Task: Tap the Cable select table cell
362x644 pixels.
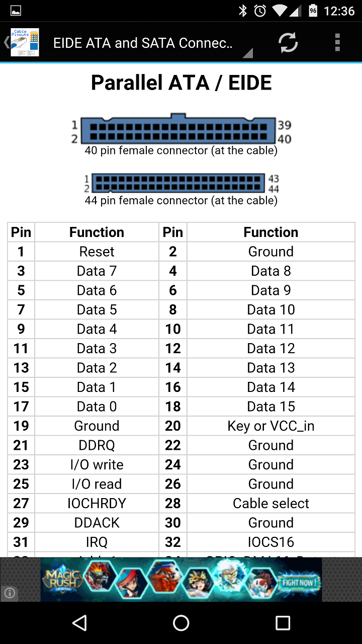Action: 270,503
